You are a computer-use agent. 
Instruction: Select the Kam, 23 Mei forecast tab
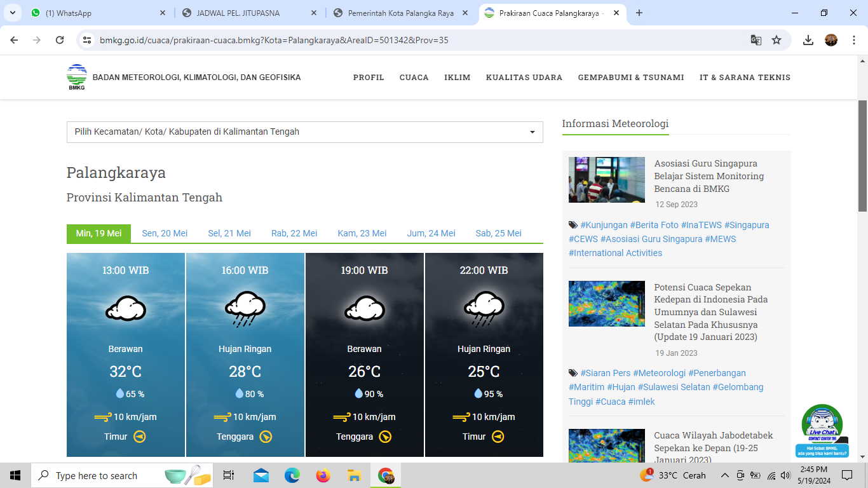(362, 233)
